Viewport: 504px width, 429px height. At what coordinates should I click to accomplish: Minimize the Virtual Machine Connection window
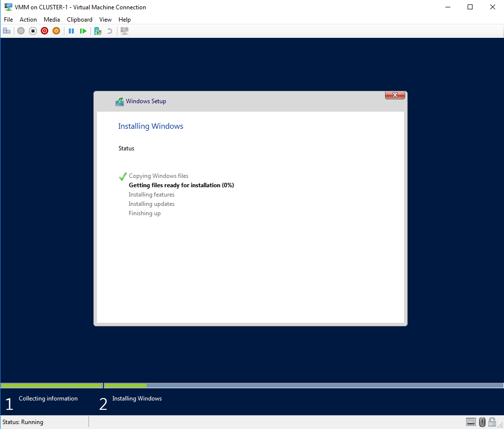pos(448,7)
